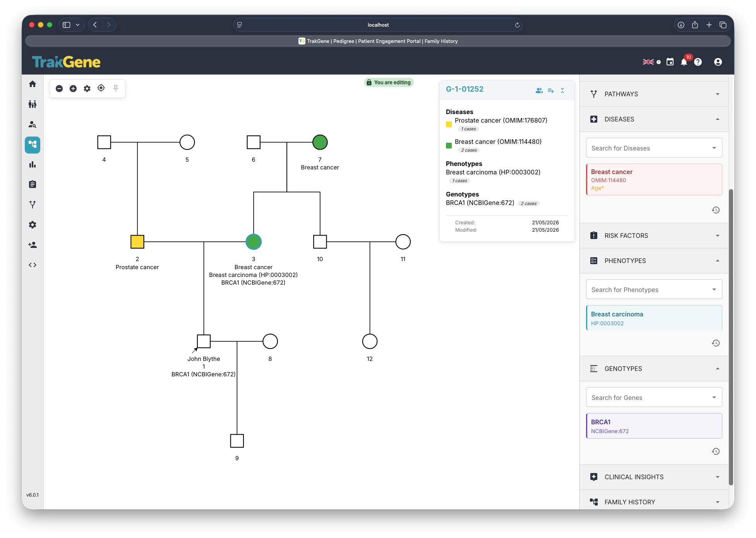The height and width of the screenshot is (538, 756).
Task: Click the notifications bell icon
Action: 684,62
